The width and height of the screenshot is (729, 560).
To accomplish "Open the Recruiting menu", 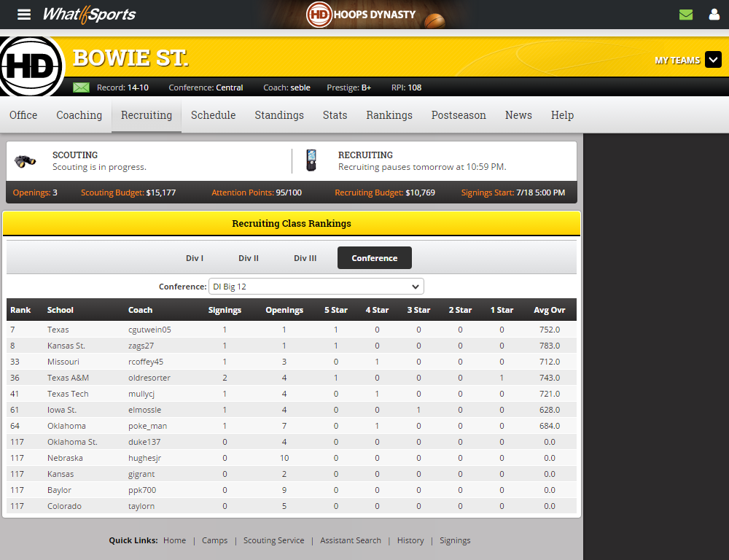I will coord(147,115).
